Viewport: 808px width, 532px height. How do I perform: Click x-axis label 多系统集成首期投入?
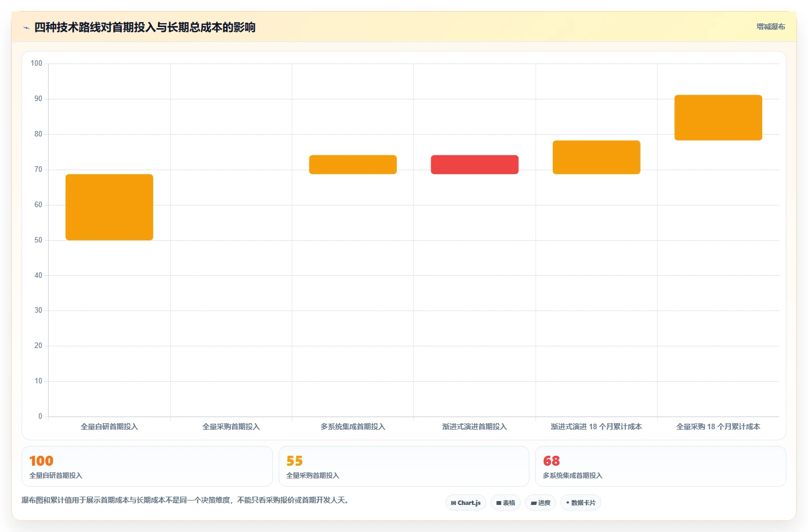[353, 426]
